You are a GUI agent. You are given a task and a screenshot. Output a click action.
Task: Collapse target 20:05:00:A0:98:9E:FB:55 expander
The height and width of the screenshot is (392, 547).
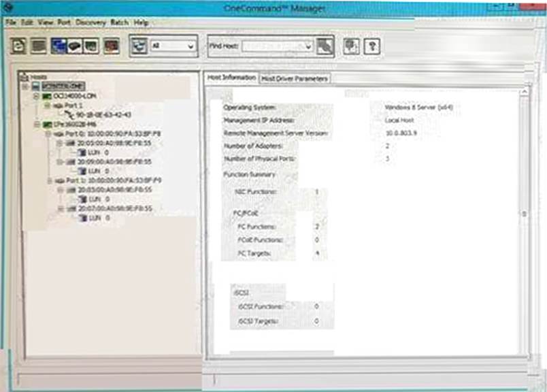pyautogui.click(x=60, y=144)
